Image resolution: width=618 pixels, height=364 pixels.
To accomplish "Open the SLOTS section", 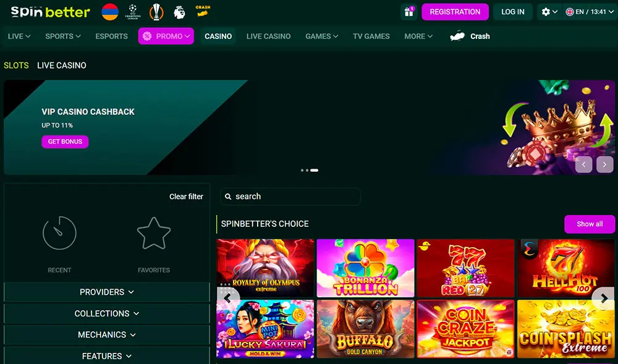I will coord(16,65).
